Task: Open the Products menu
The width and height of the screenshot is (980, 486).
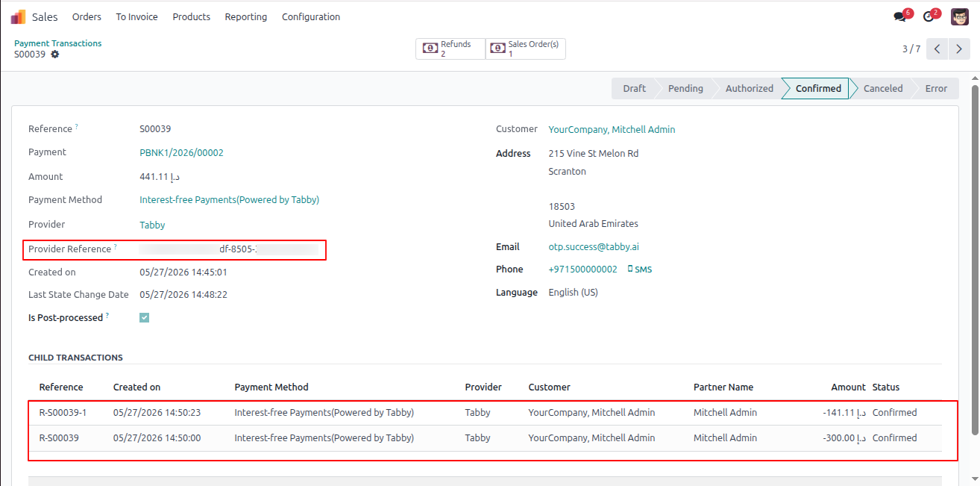Action: click(x=191, y=16)
